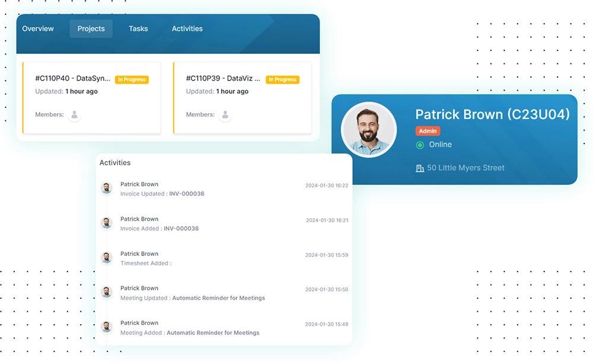Click avatar beside Timesheet Added activity
Viewport: 593px width, 364px height.
[x=107, y=258]
